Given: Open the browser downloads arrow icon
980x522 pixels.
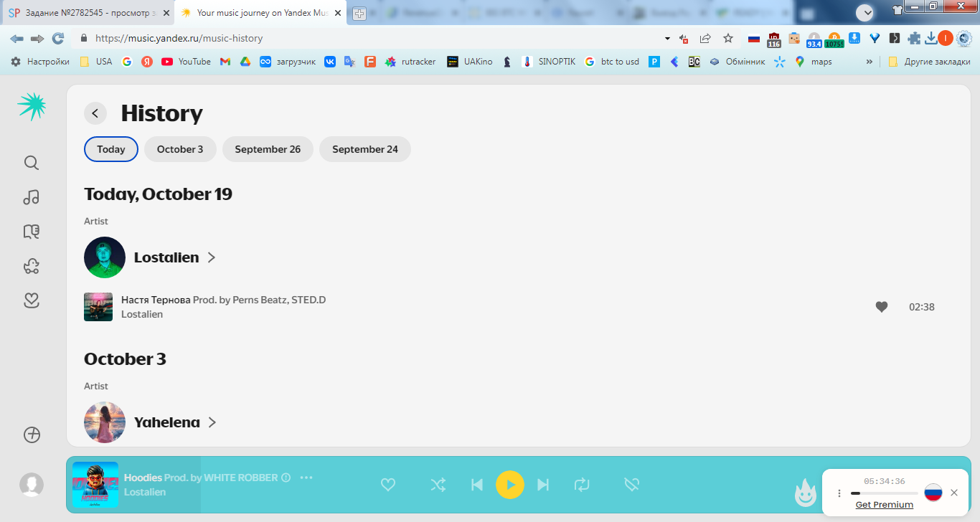Looking at the screenshot, I should tap(931, 39).
